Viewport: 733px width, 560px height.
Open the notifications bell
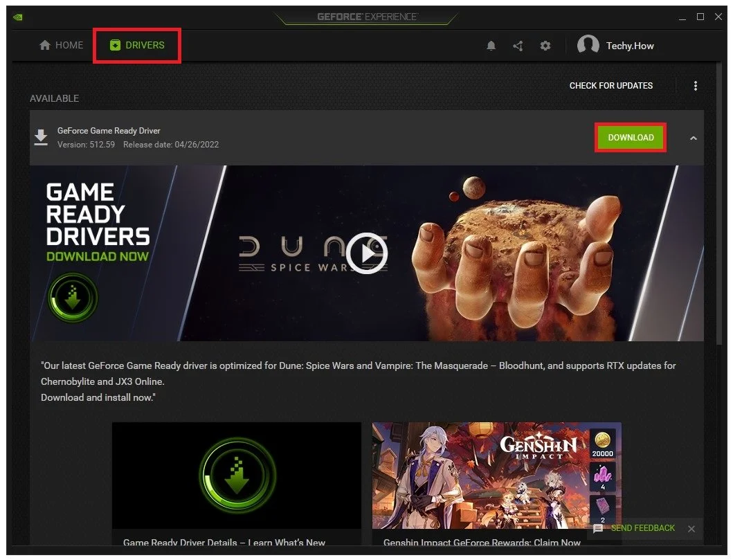click(x=491, y=46)
